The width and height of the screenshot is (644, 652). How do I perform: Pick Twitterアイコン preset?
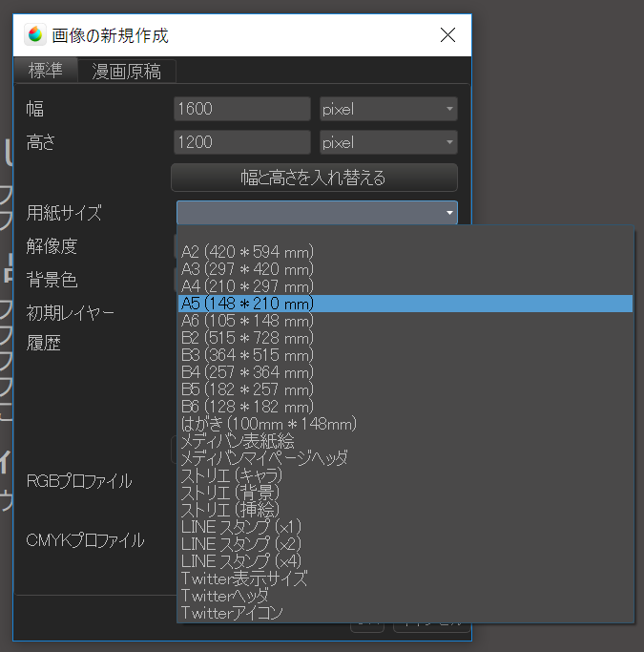pyautogui.click(x=405, y=613)
